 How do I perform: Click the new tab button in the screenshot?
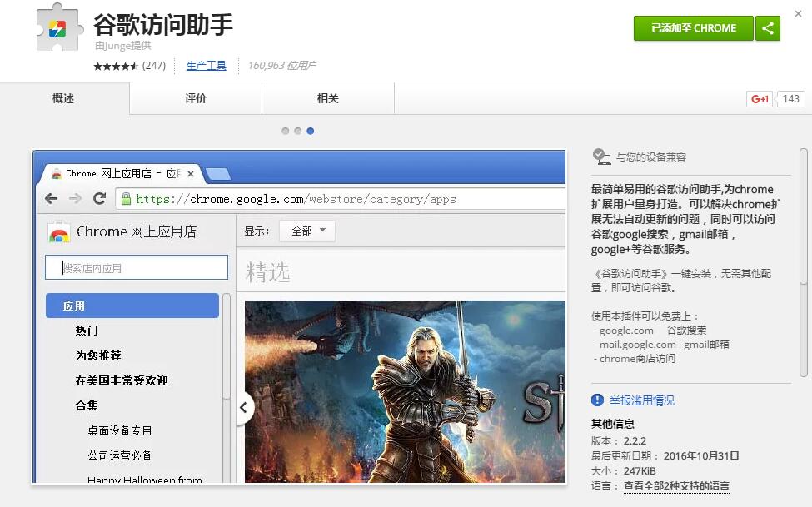(x=218, y=174)
